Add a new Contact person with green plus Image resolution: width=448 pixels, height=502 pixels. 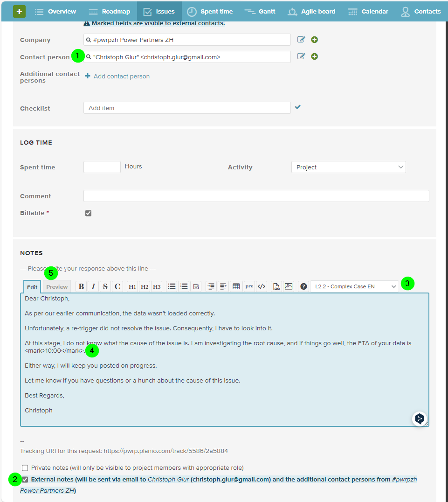pos(315,56)
